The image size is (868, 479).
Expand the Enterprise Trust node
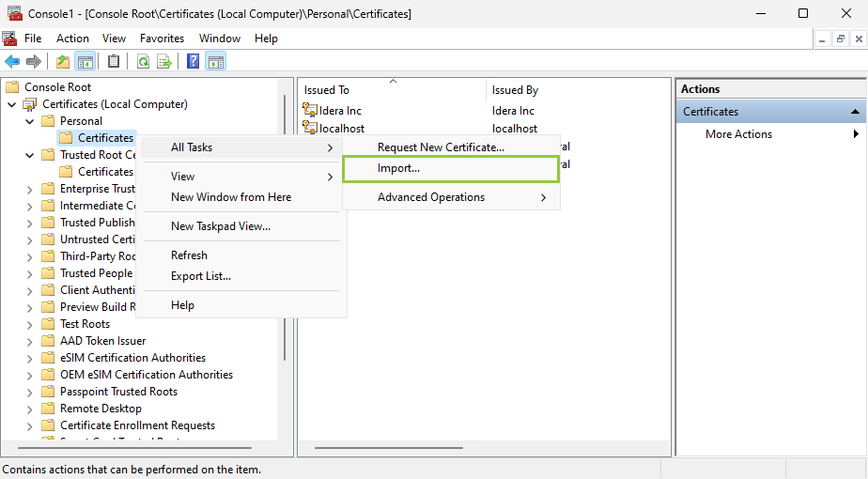[30, 190]
